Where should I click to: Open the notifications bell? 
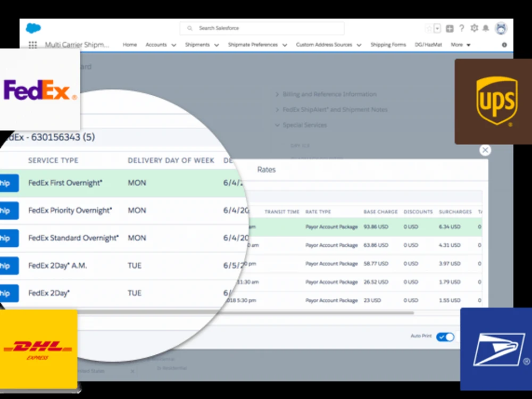point(486,29)
